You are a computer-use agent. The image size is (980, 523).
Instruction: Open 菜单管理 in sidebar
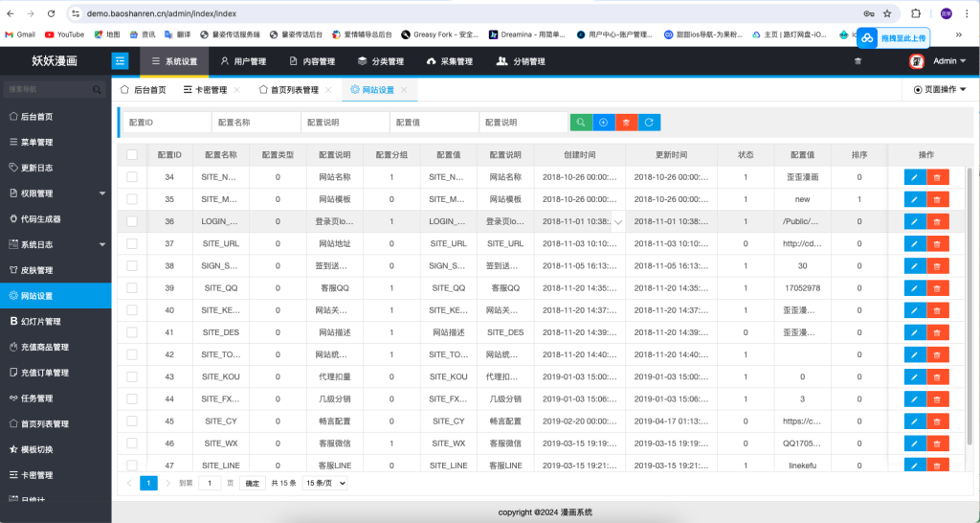[56, 142]
